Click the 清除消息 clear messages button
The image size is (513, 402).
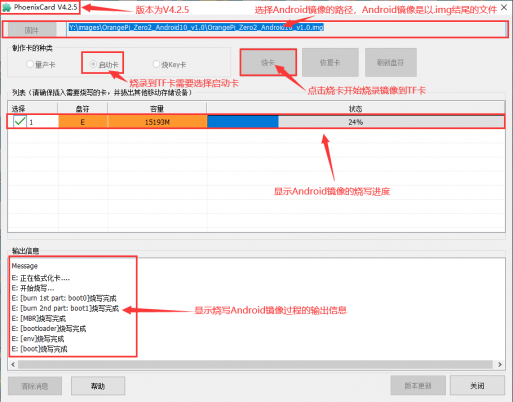(35, 386)
